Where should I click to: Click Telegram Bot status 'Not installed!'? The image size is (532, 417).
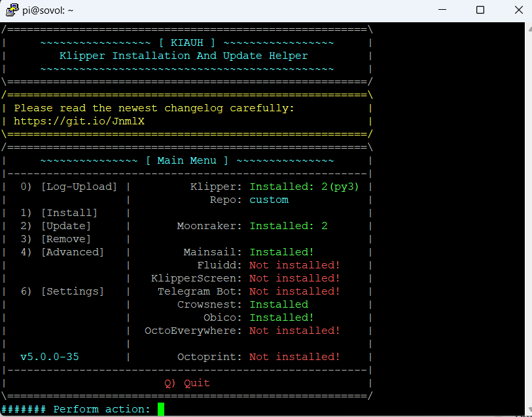click(294, 291)
